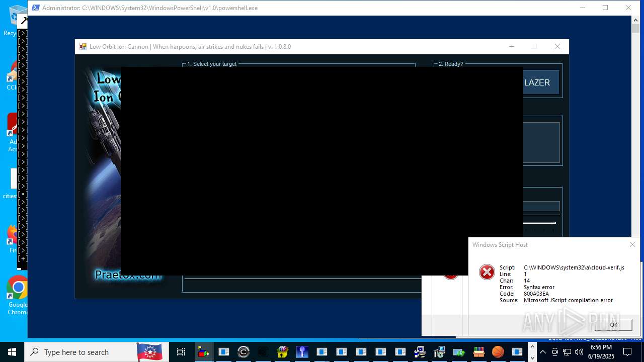Open the volume control tray icon

[x=579, y=352]
